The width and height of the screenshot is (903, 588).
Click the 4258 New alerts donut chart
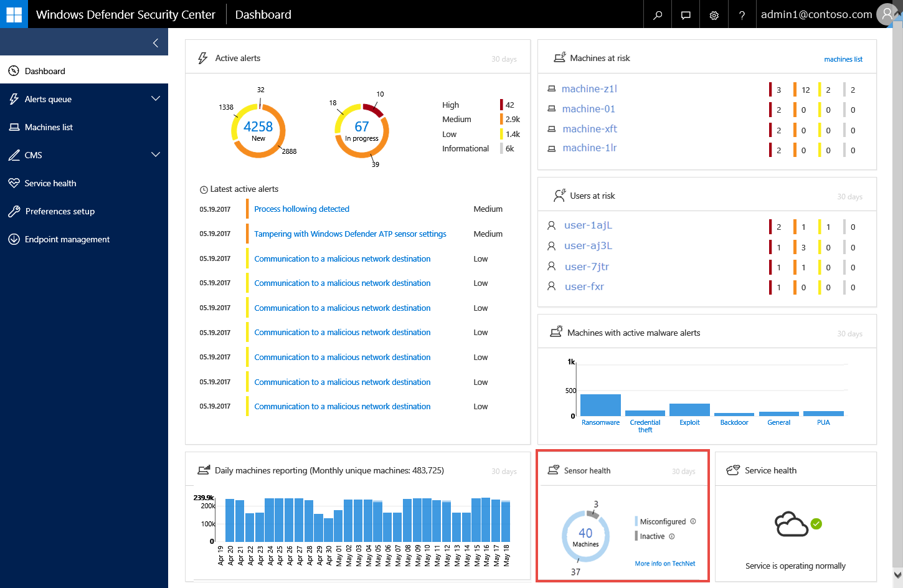[258, 130]
